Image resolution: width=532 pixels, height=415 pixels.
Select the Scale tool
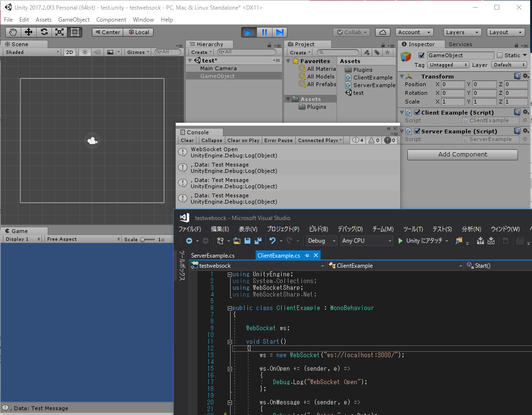pos(59,32)
